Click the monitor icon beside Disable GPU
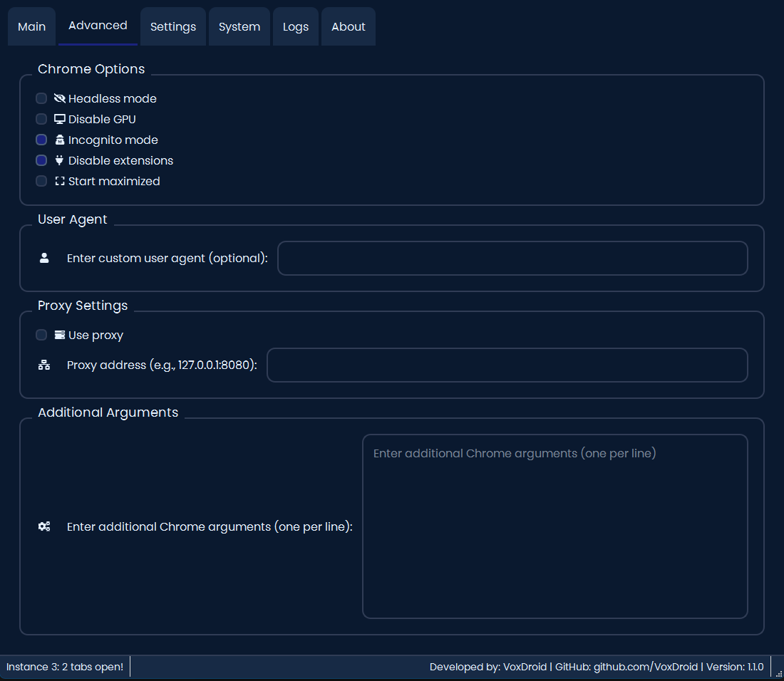This screenshot has width=784, height=681. 60,119
